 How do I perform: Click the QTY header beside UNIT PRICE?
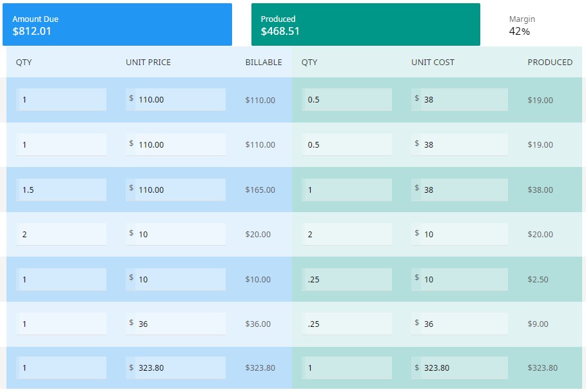tap(24, 63)
